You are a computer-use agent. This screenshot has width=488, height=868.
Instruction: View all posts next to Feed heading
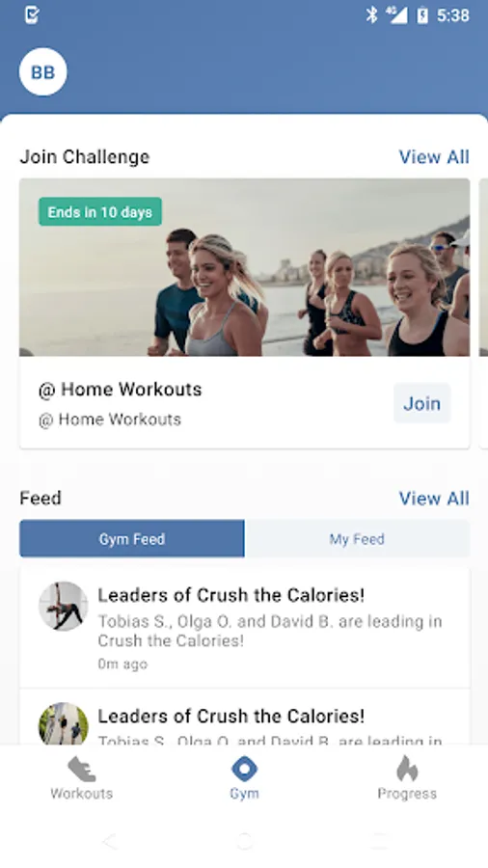coord(434,499)
